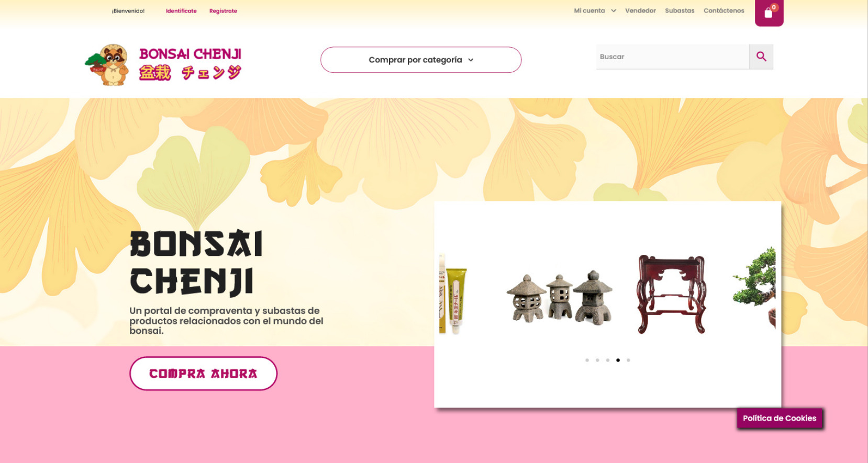Click the COMPRA AHORA button

[x=203, y=374]
